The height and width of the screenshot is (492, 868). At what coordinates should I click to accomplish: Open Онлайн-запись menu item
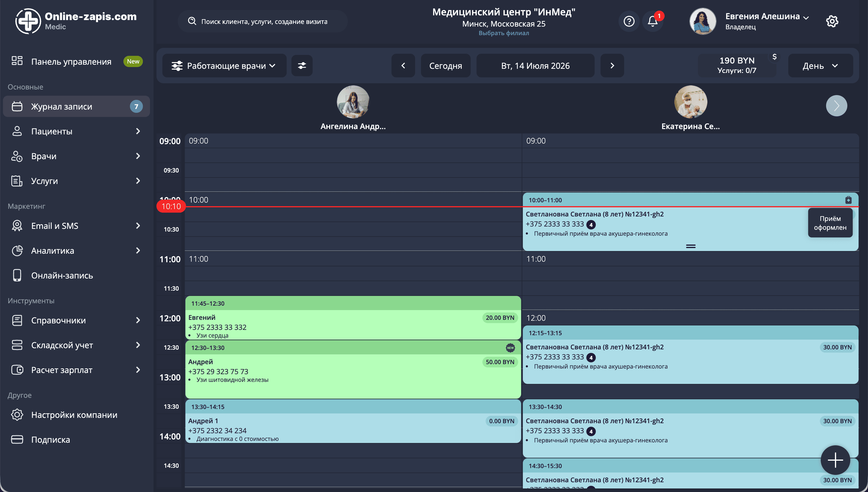(x=76, y=276)
